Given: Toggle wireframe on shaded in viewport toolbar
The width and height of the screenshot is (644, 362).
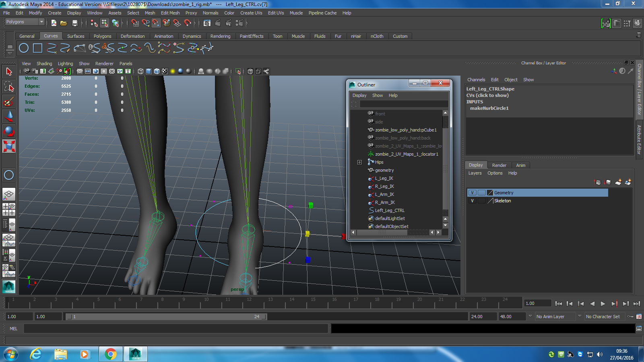Looking at the screenshot, I should click(x=157, y=71).
